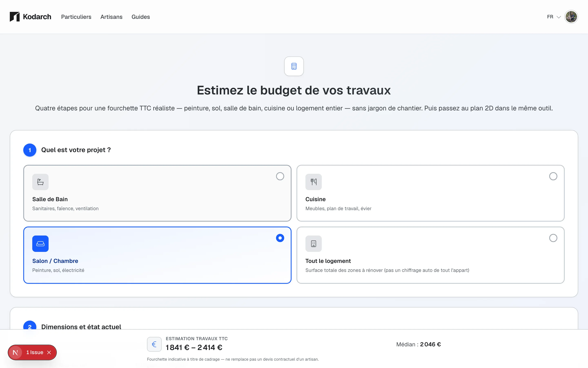Click the N logo in the issue badge
This screenshot has height=368, width=588.
click(15, 352)
